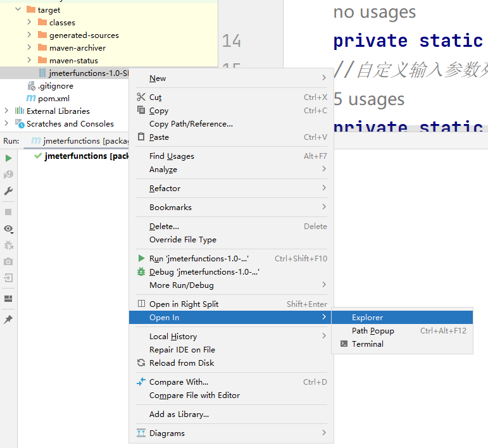Open the eye Show options icon
The width and height of the screenshot is (488, 448).
8,228
